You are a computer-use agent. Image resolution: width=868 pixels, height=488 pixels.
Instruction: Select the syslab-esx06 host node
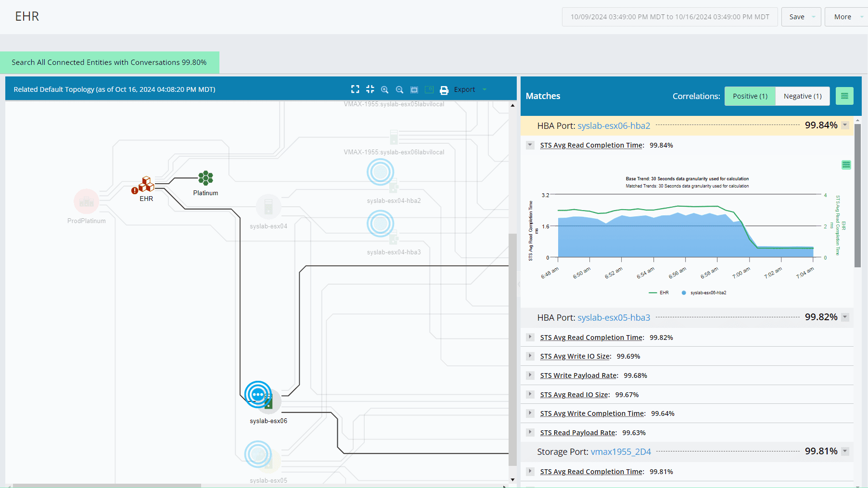pos(268,402)
